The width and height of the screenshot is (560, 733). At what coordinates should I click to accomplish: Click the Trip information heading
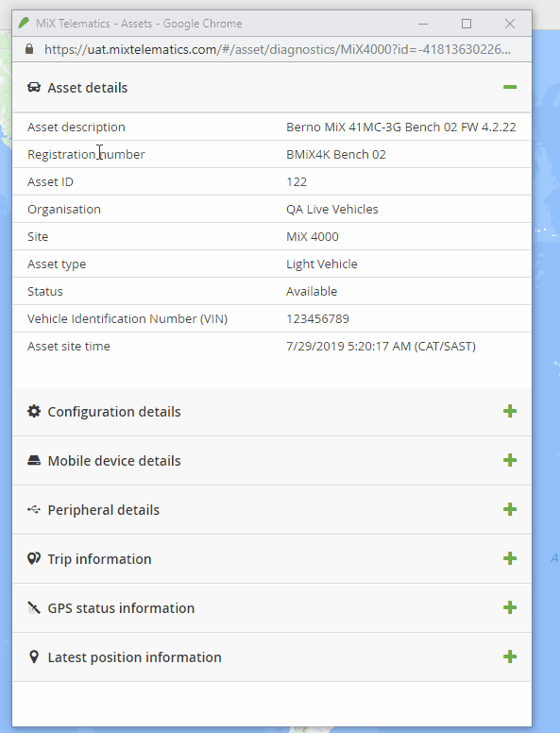(99, 559)
